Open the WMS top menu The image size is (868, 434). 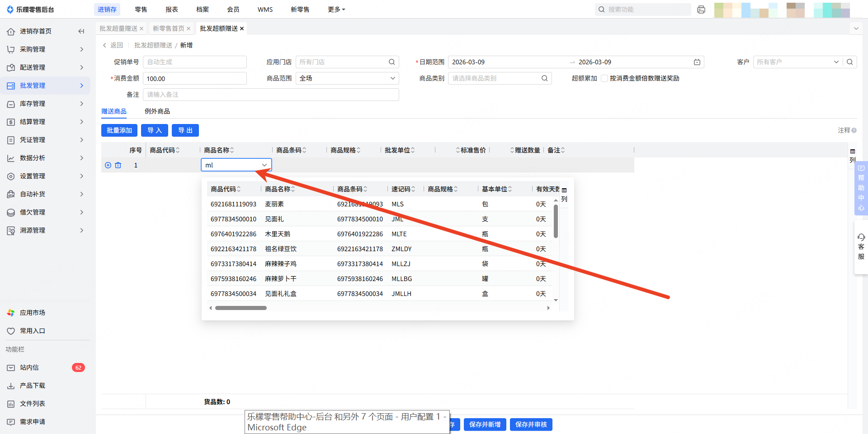point(265,10)
